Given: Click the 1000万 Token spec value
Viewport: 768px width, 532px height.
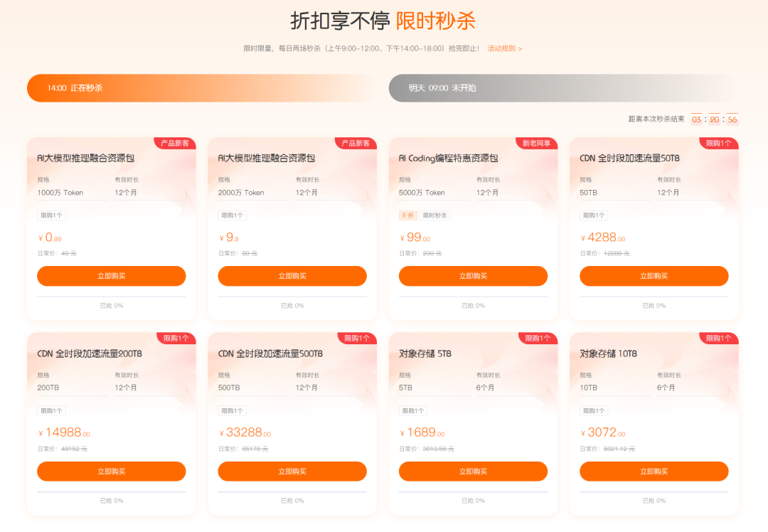Looking at the screenshot, I should point(60,193).
